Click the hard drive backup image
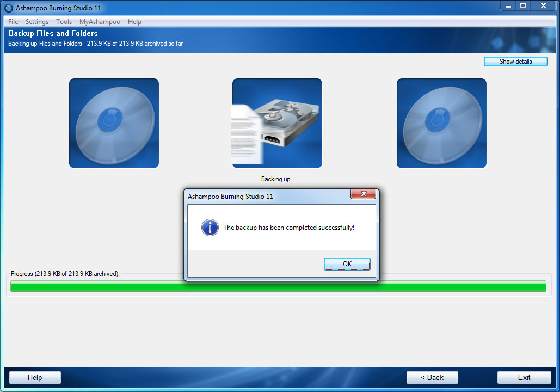 click(277, 123)
